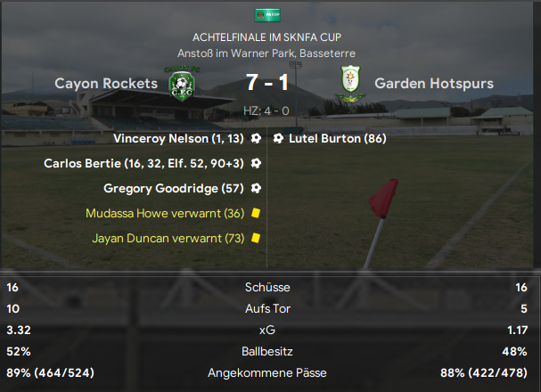Click goal ball icon beside Carlos Bertie
The image size is (541, 392).
tap(256, 163)
